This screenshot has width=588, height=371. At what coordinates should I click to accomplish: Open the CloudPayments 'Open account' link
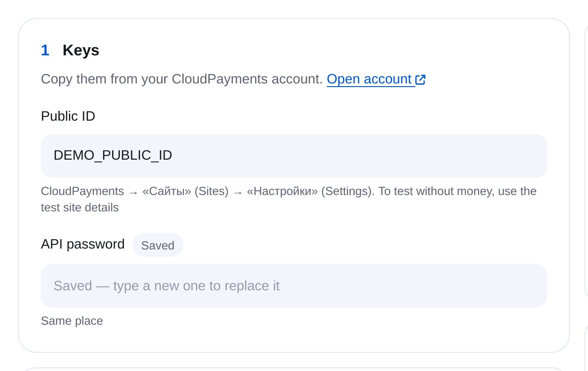click(x=376, y=79)
